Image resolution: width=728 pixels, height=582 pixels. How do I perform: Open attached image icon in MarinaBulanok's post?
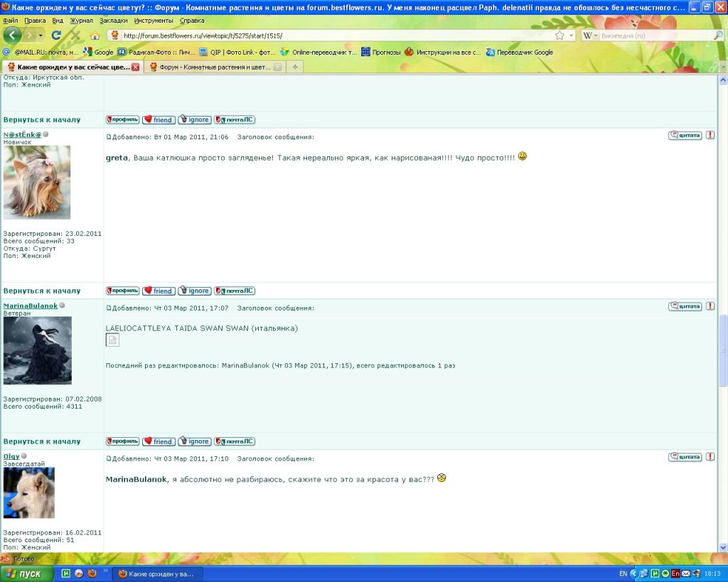click(112, 340)
